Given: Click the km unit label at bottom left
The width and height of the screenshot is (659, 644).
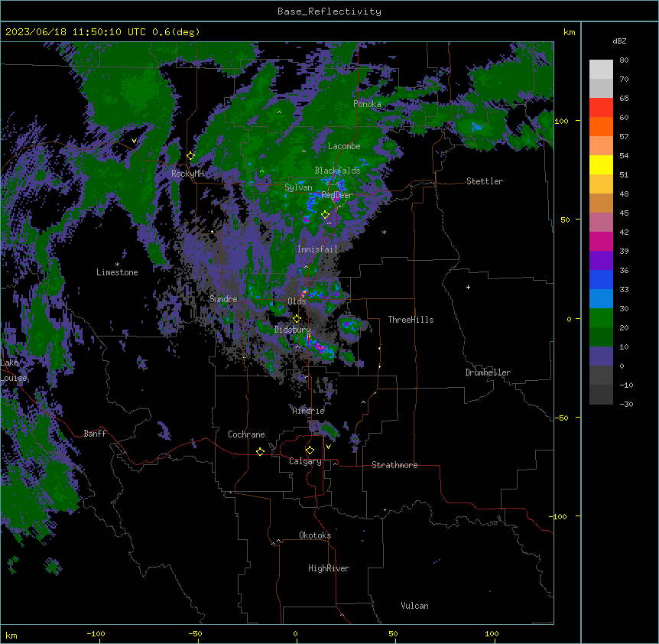Looking at the screenshot, I should click(x=11, y=635).
